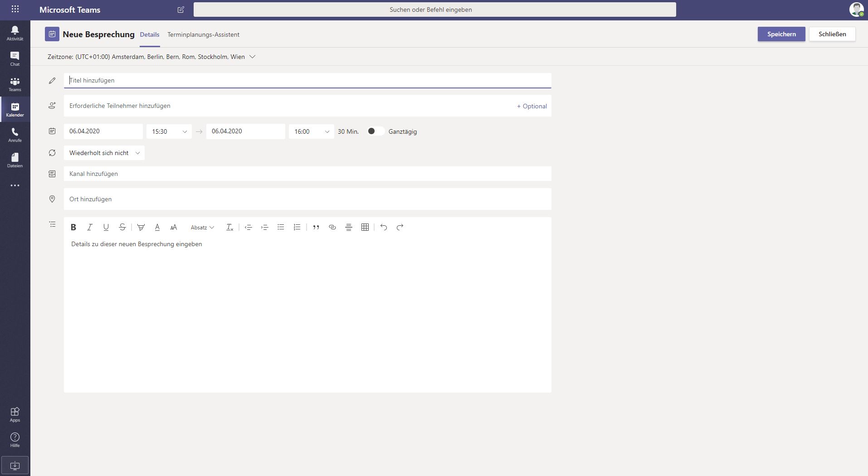The image size is (868, 476).
Task: Clear all text formatting
Action: tap(229, 227)
